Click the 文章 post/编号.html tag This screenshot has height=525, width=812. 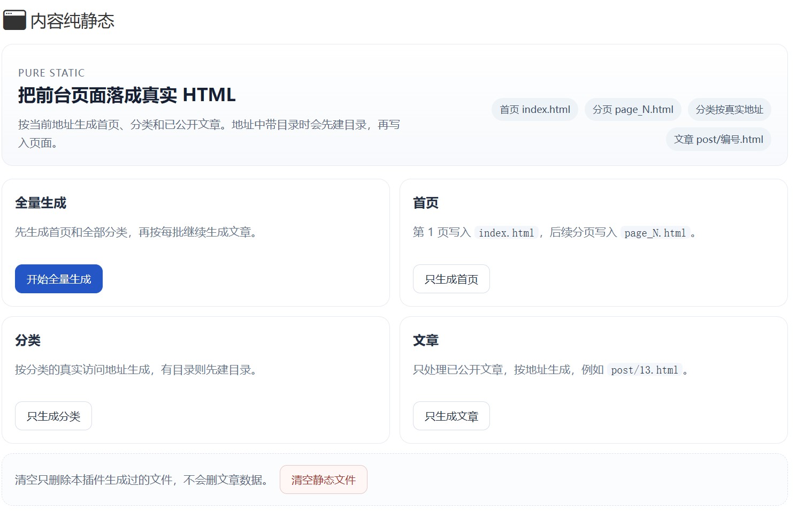click(x=718, y=139)
